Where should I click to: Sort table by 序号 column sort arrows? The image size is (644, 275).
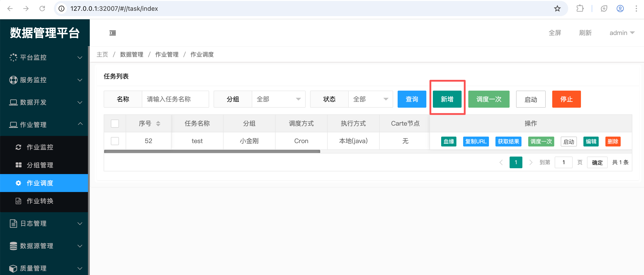click(x=158, y=123)
